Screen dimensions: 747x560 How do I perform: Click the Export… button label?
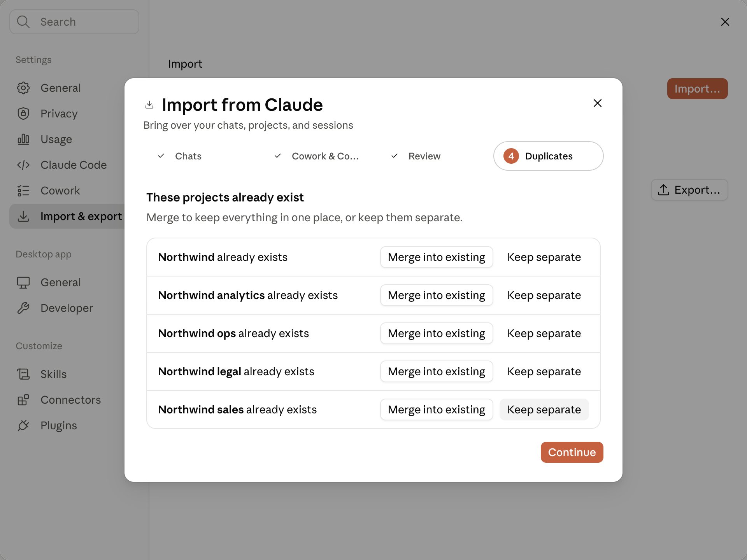[697, 190]
